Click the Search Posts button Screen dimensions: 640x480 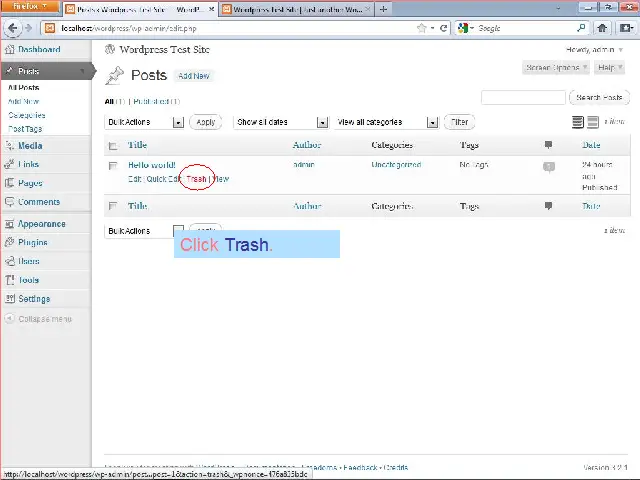tap(599, 98)
